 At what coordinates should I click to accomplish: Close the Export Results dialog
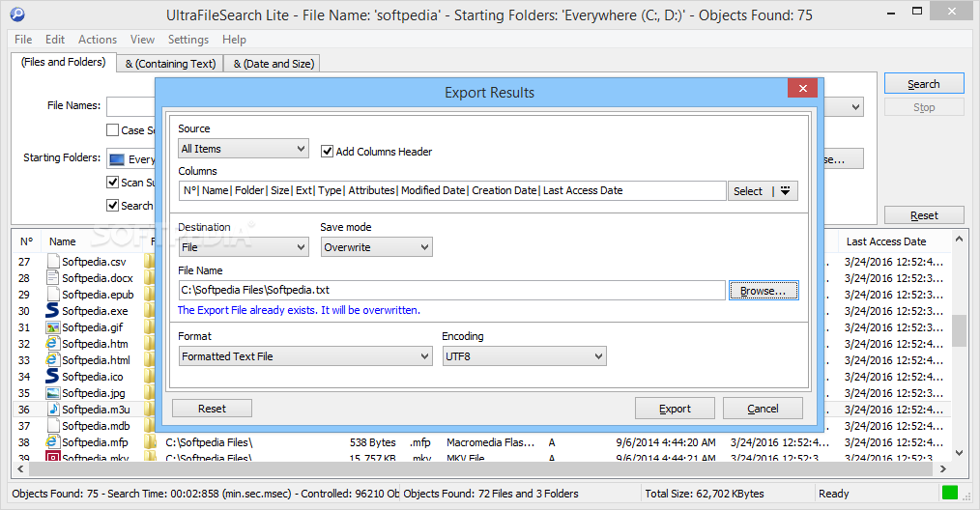click(803, 88)
